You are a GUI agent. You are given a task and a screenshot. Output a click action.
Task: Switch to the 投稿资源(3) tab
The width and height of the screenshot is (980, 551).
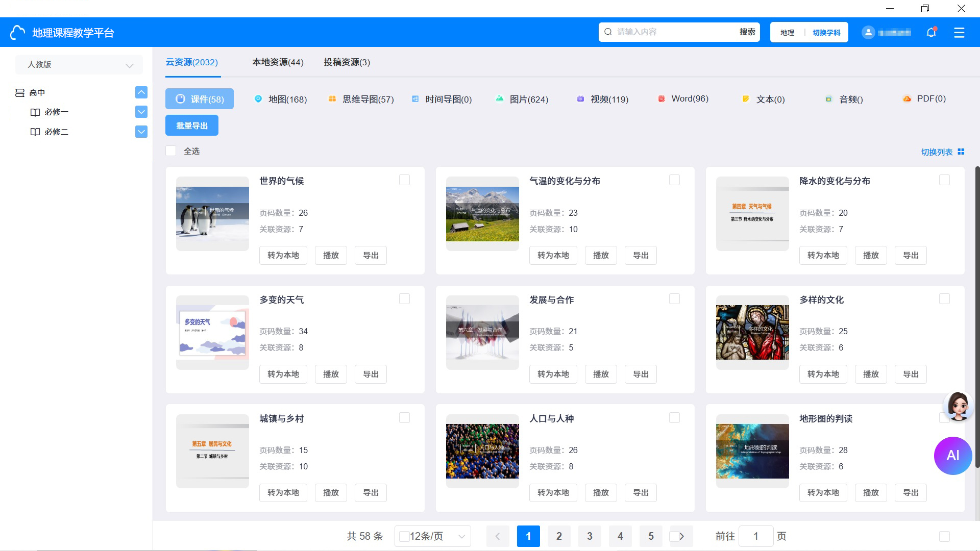(x=347, y=62)
